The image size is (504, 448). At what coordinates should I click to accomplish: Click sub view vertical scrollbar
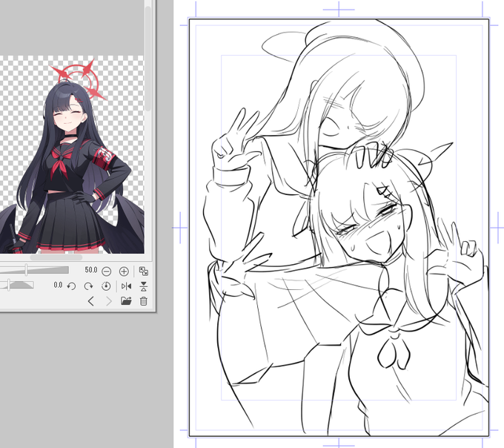[x=147, y=59]
